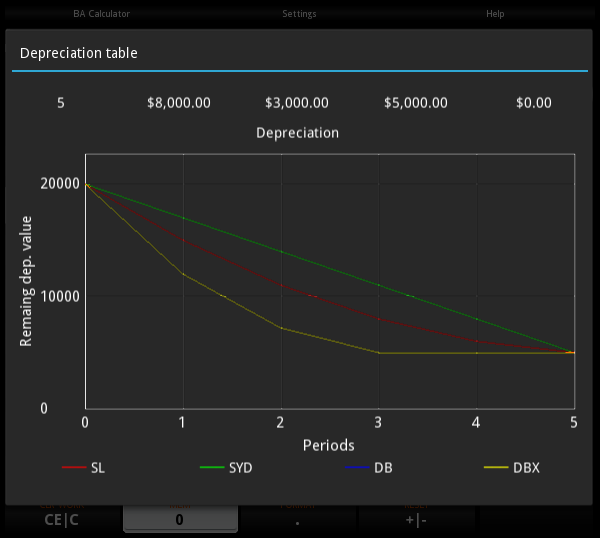Image resolution: width=600 pixels, height=538 pixels.
Task: Select the $5,000.00 table value
Action: 416,103
